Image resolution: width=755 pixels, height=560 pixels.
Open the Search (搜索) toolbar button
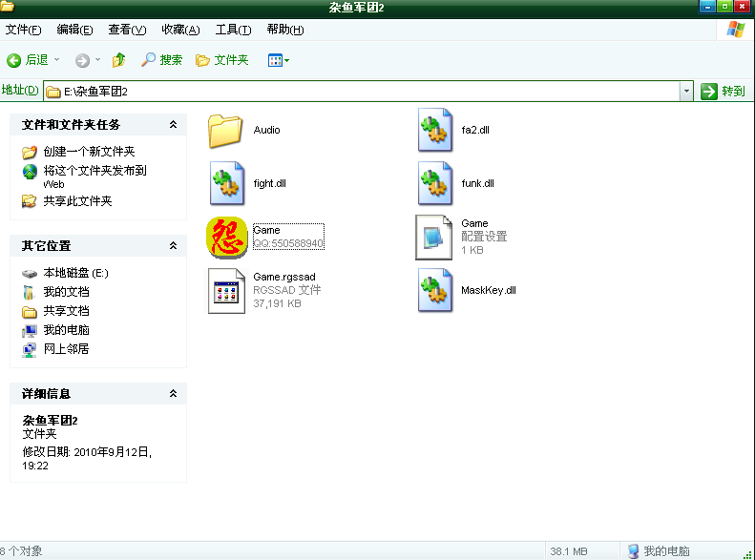pos(162,60)
